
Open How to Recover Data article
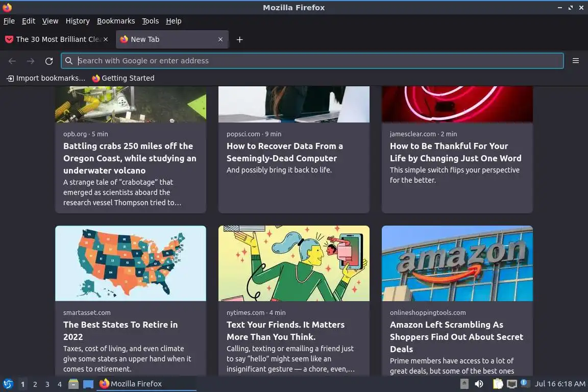(285, 152)
